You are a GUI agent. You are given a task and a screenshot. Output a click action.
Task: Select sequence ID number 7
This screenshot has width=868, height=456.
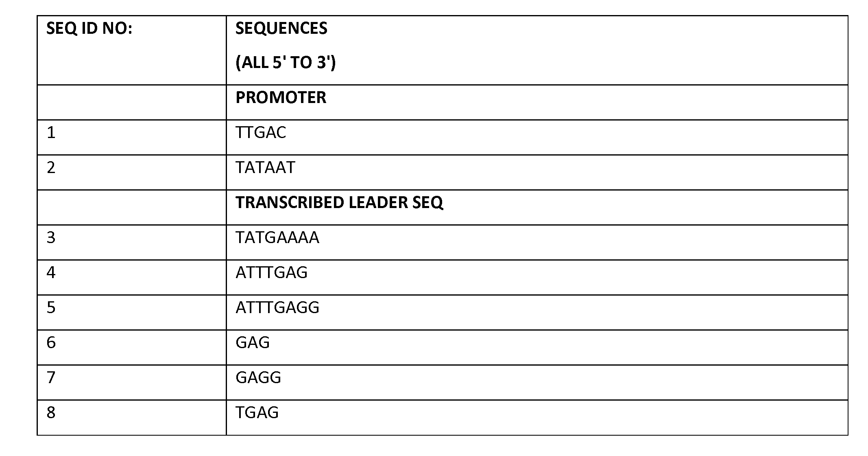pos(51,378)
